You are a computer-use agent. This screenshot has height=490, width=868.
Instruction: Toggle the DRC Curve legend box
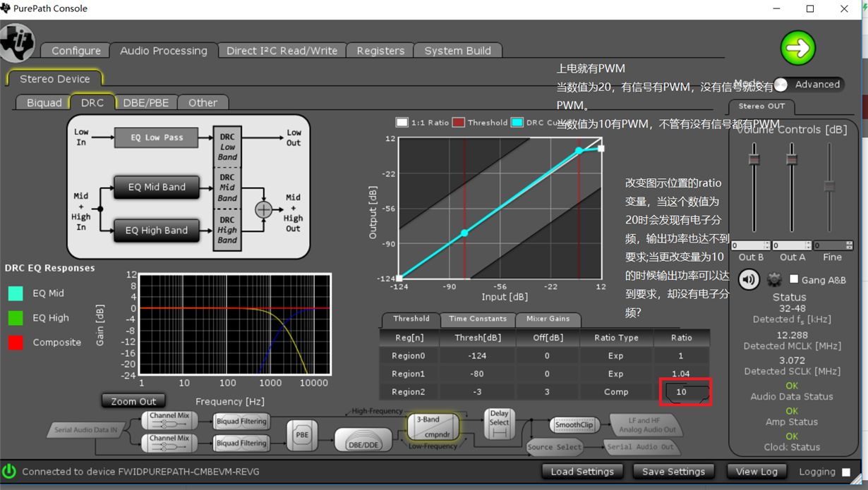tap(517, 122)
